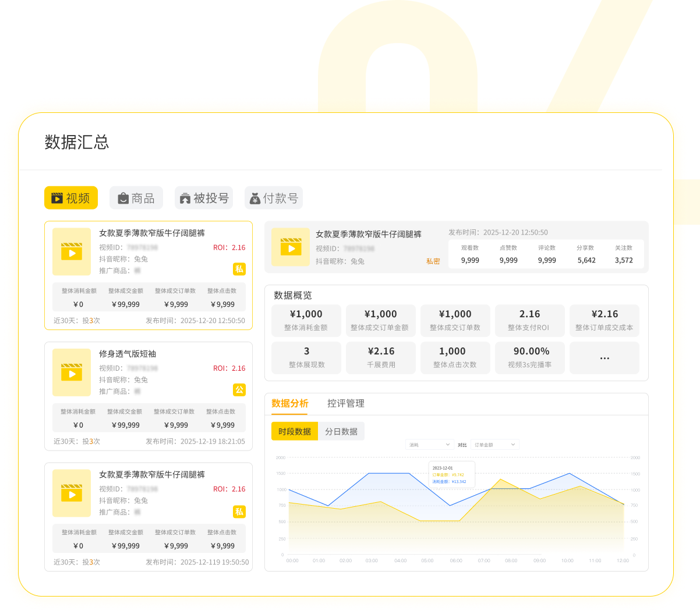Open the 付款号 tab

(x=274, y=198)
